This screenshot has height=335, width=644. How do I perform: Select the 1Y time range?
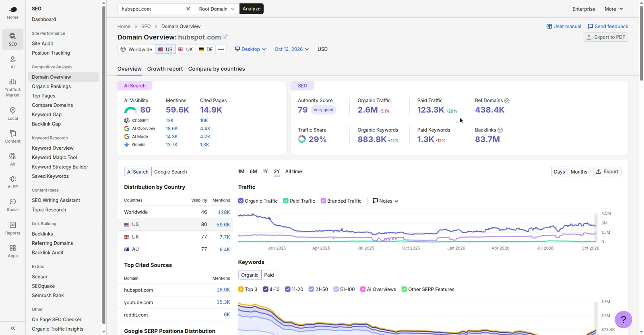point(265,171)
